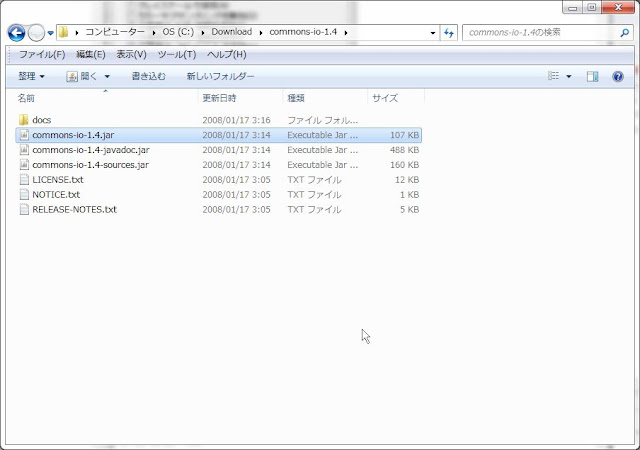Expand arrow after OS (C:) in address path

pyautogui.click(x=202, y=32)
